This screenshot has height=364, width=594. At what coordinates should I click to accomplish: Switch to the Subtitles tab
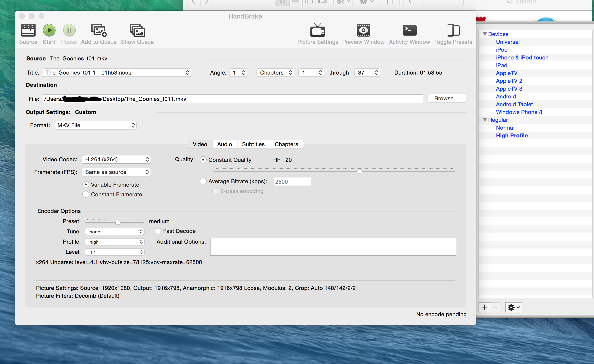[x=253, y=144]
